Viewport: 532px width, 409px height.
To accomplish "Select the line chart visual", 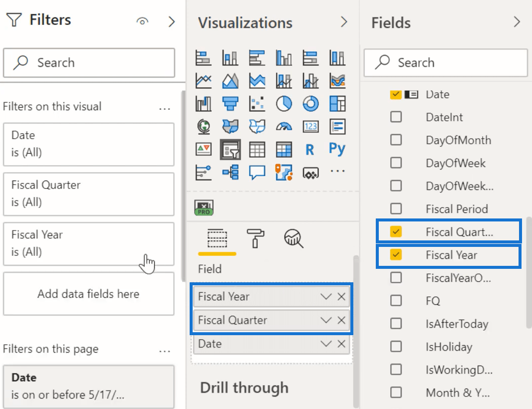I will pyautogui.click(x=203, y=81).
